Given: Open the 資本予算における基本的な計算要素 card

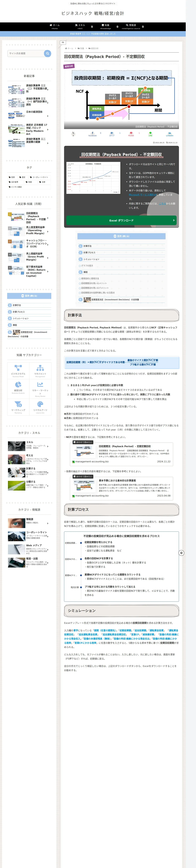Looking at the screenshot, I should pos(122,489).
